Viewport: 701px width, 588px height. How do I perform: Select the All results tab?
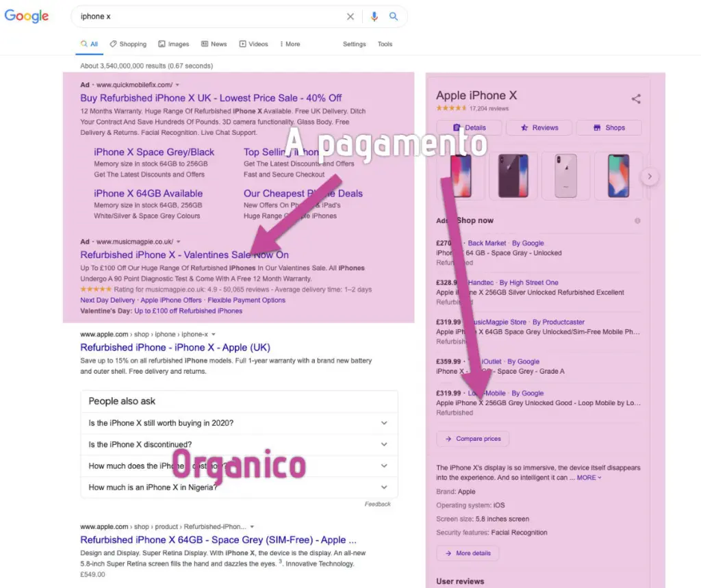pos(90,44)
